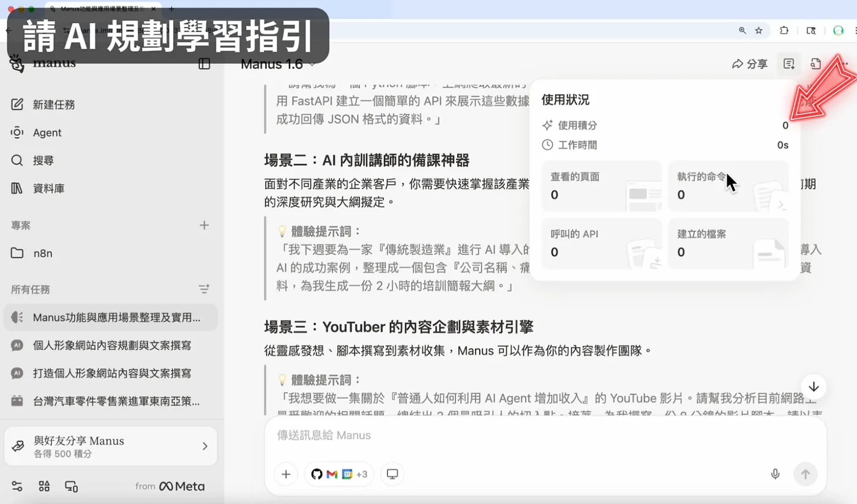
Task: Click the 分享 share button
Action: click(750, 64)
